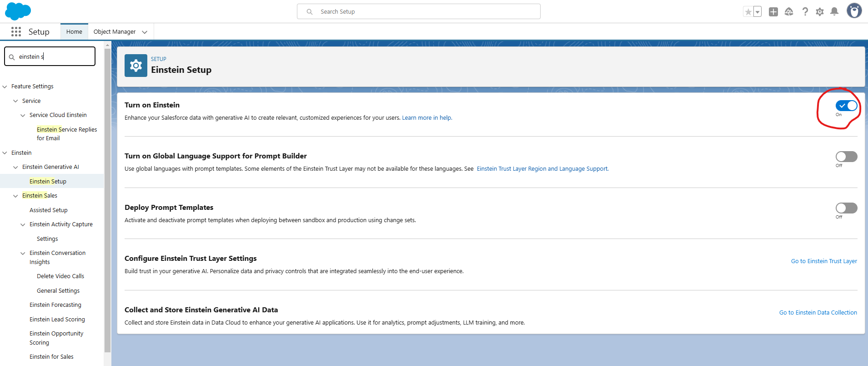Click the Trailhead guidance icon
Viewport: 868px width, 366px height.
(x=789, y=12)
